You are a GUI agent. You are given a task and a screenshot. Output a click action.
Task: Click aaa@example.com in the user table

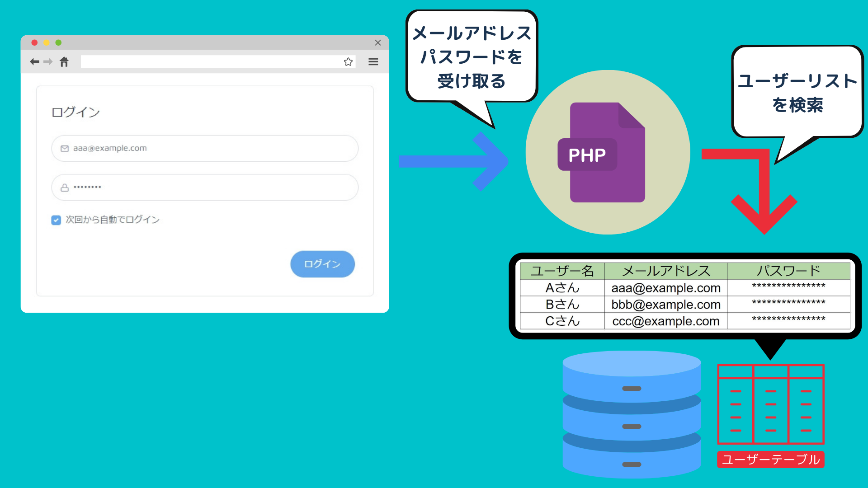tap(666, 288)
